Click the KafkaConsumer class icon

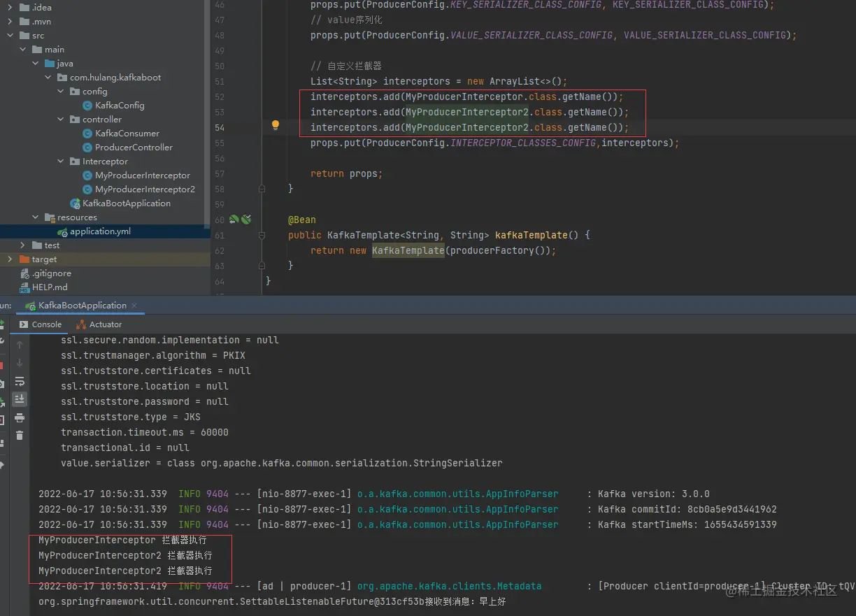pos(87,134)
